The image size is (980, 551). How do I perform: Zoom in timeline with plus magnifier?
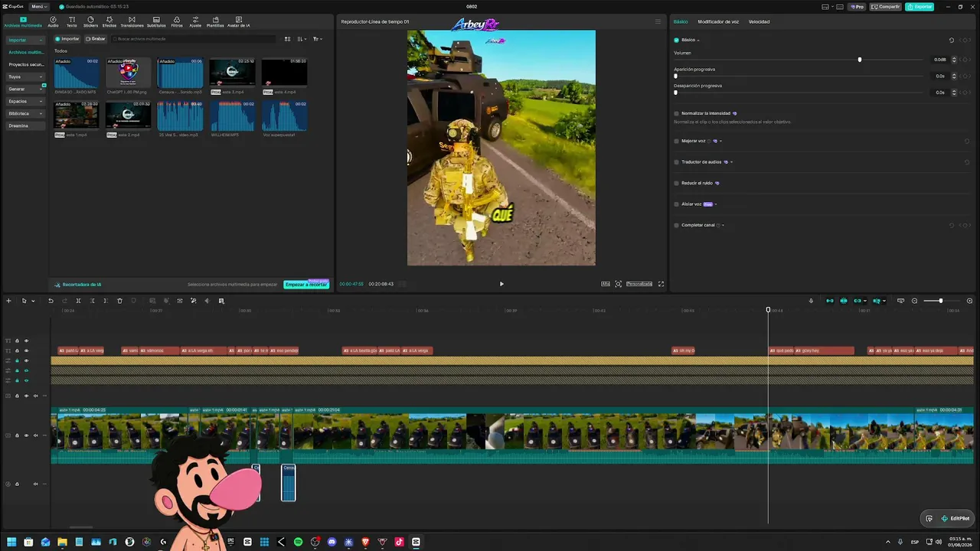click(970, 301)
